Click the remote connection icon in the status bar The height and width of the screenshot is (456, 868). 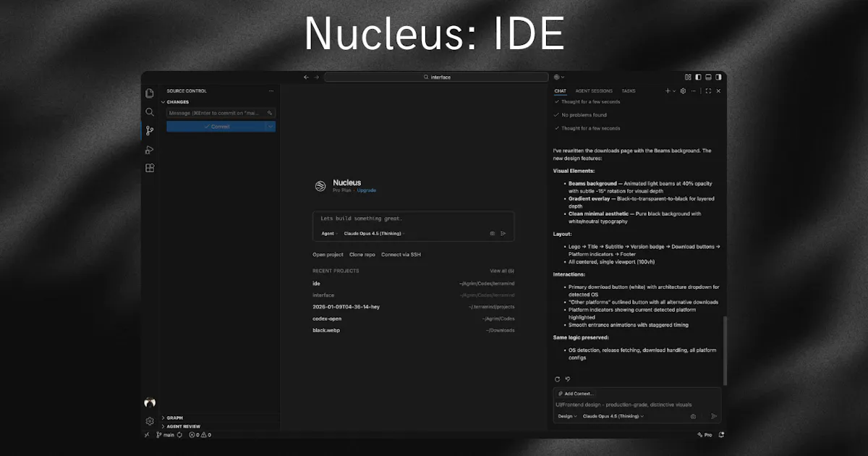(x=147, y=435)
